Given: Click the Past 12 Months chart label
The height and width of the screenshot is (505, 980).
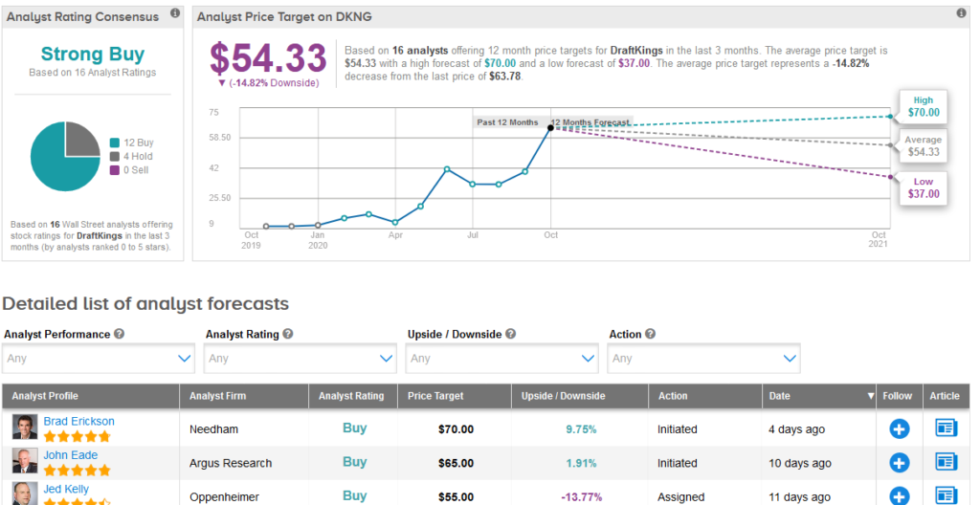Looking at the screenshot, I should (x=507, y=121).
